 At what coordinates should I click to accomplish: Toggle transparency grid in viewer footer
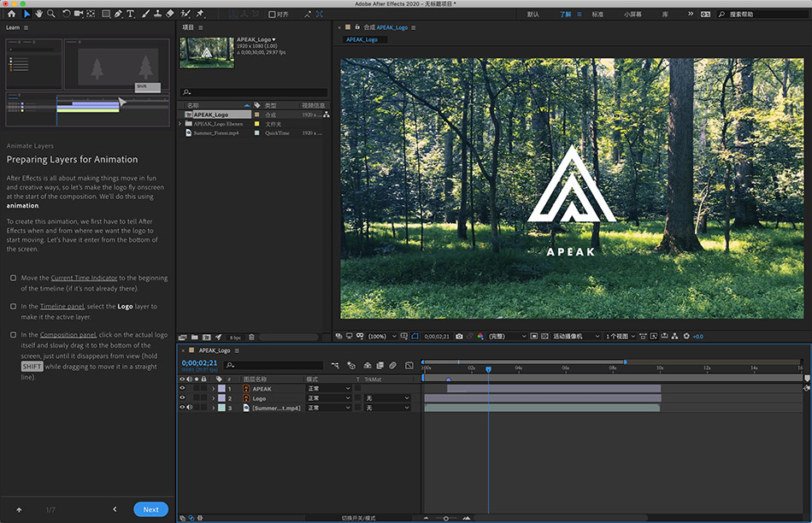pyautogui.click(x=544, y=337)
